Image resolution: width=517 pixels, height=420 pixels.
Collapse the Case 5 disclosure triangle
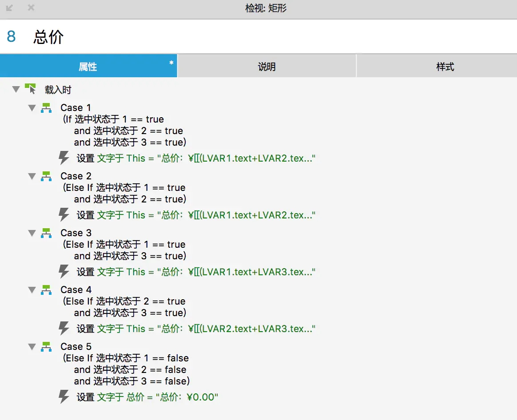[32, 346]
